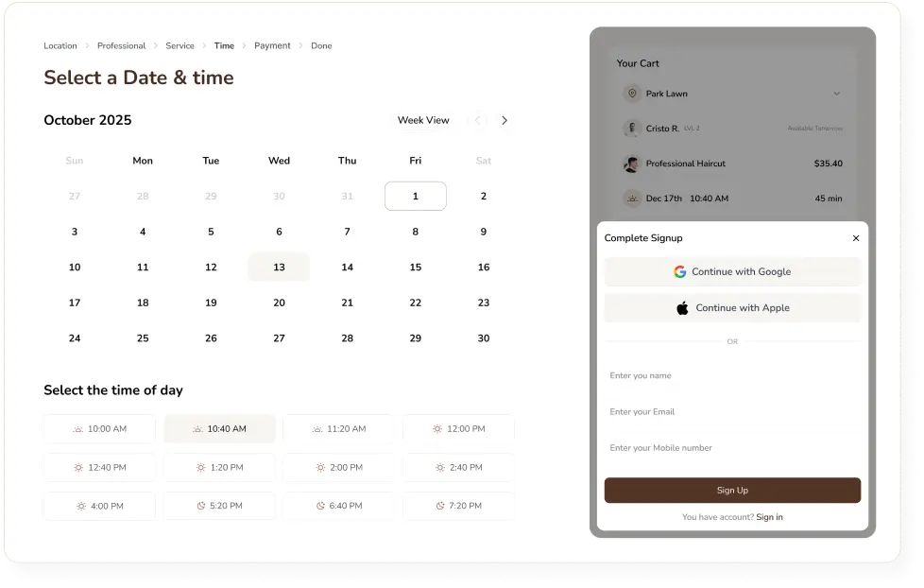Image resolution: width=924 pixels, height=588 pixels.
Task: Click the Google logo on the signup button
Action: pos(680,271)
